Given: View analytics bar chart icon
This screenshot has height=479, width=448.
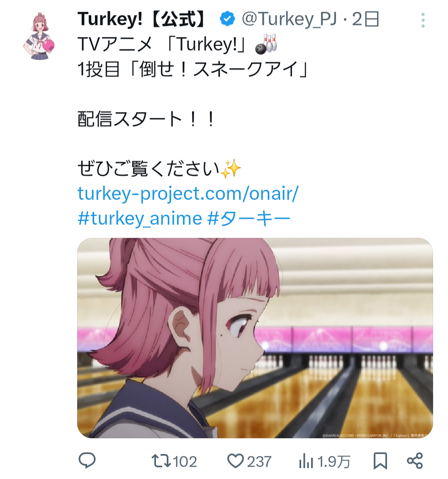Looking at the screenshot, I should click(x=306, y=461).
